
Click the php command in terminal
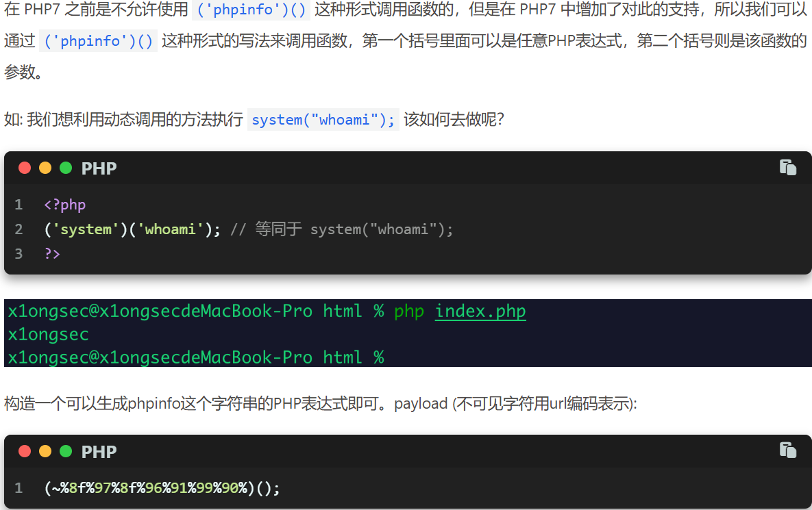408,311
